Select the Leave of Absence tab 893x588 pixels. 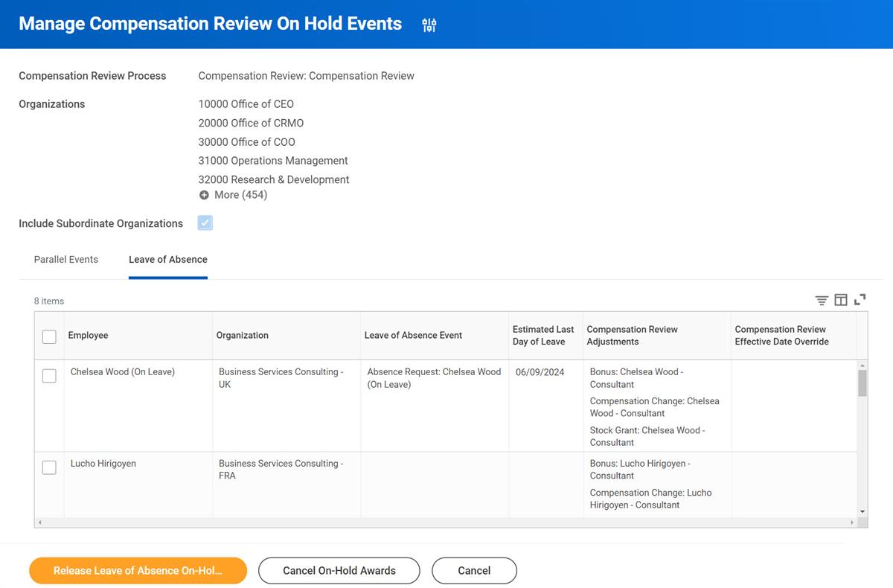[168, 260]
